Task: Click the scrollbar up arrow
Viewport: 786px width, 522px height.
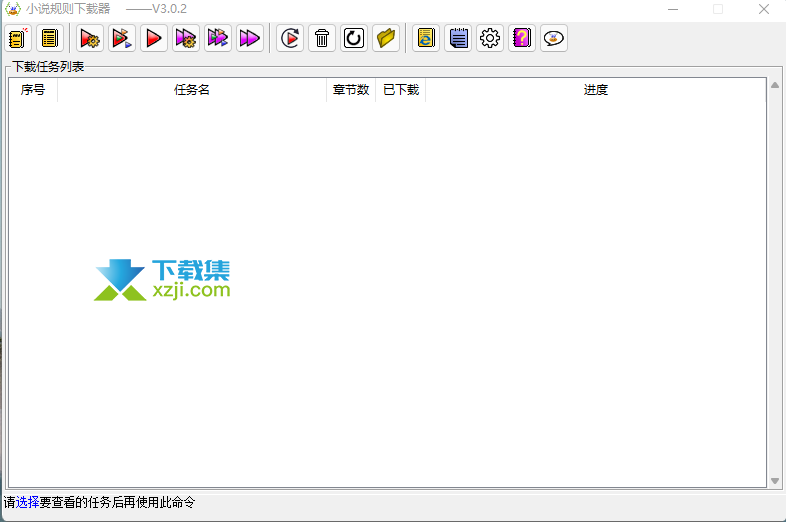Action: [x=775, y=85]
